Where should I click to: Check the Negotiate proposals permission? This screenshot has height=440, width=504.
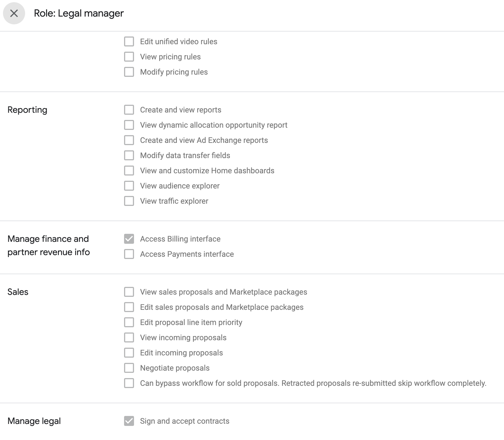click(129, 368)
